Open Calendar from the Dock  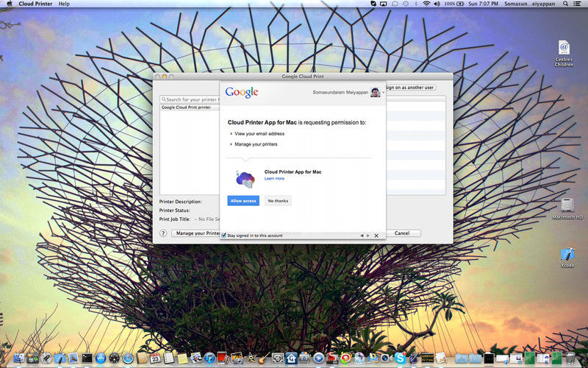[x=155, y=358]
